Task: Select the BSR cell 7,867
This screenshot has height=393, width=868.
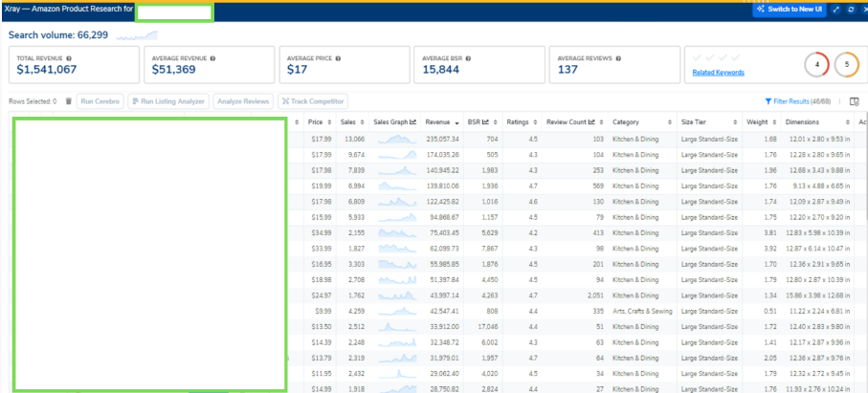Action: [489, 249]
